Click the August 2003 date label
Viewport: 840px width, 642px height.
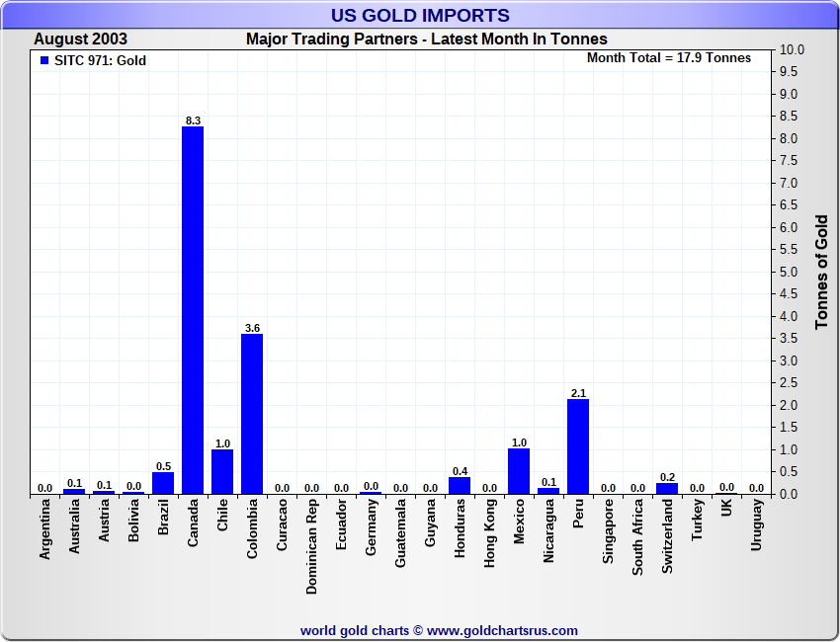tap(80, 40)
